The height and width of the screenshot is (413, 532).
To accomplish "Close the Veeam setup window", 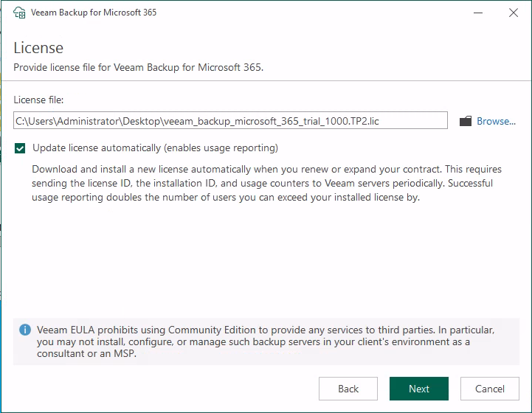I will click(513, 13).
